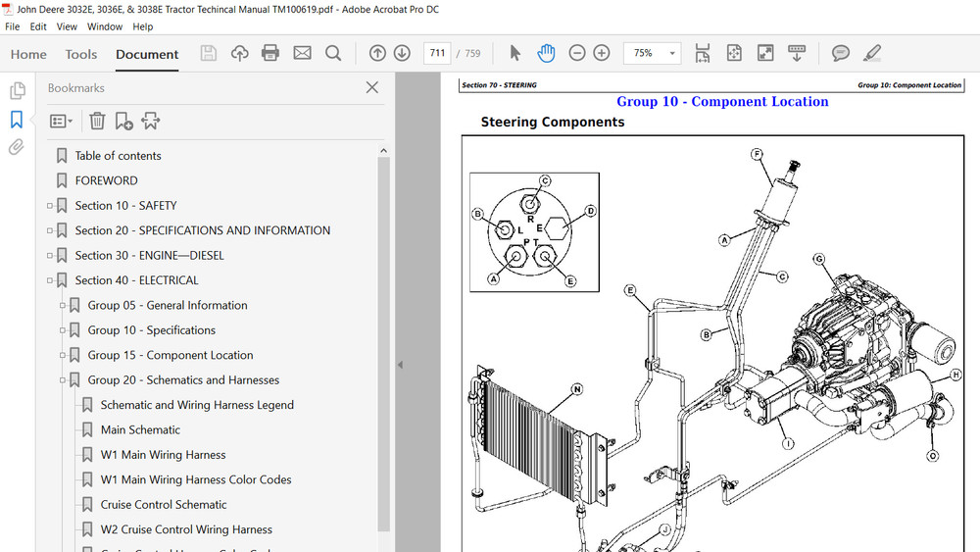The height and width of the screenshot is (552, 980).
Task: Zoom in with plus icon
Action: click(602, 53)
